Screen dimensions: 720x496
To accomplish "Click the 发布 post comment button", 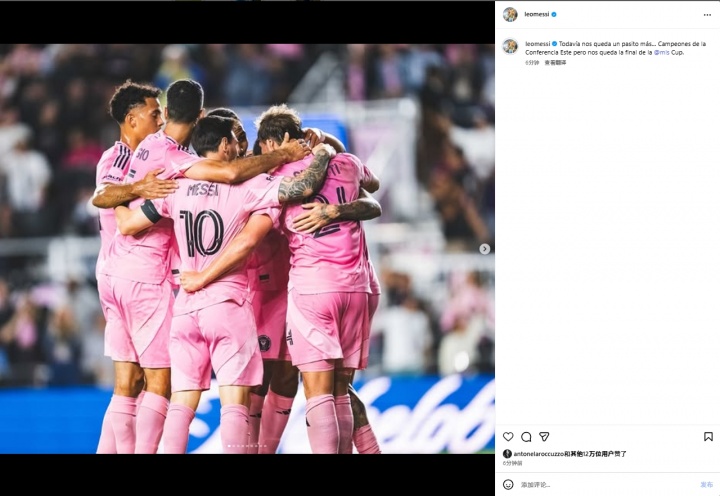I will point(706,485).
